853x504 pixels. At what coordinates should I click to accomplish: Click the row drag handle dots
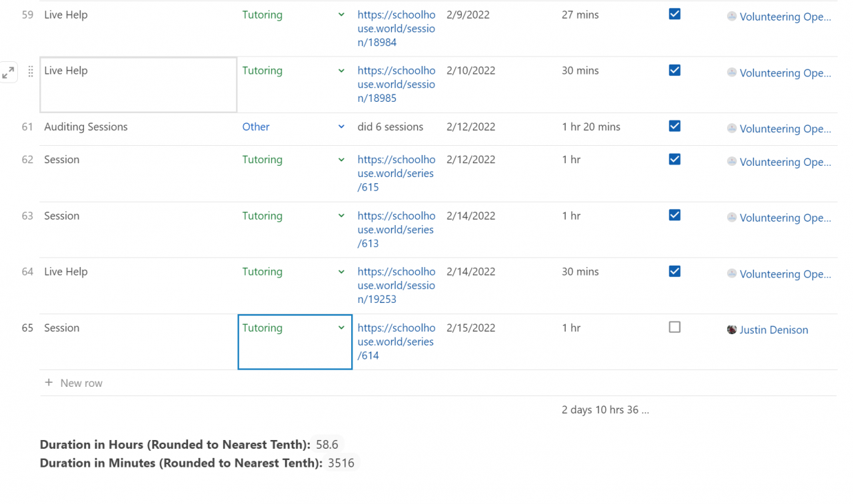coord(31,72)
